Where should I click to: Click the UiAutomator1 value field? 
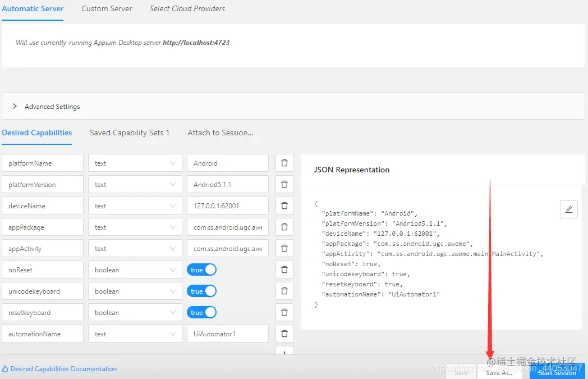point(228,334)
